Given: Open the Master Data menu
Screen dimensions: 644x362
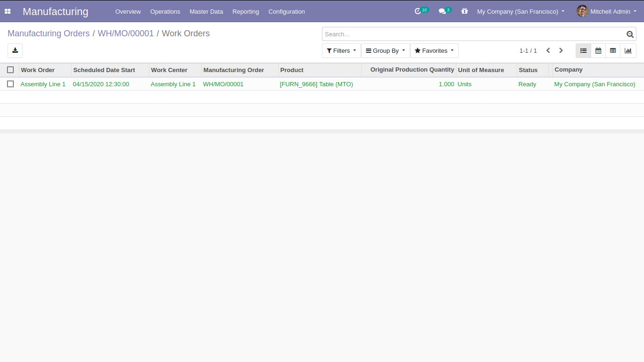Looking at the screenshot, I should click(206, 11).
